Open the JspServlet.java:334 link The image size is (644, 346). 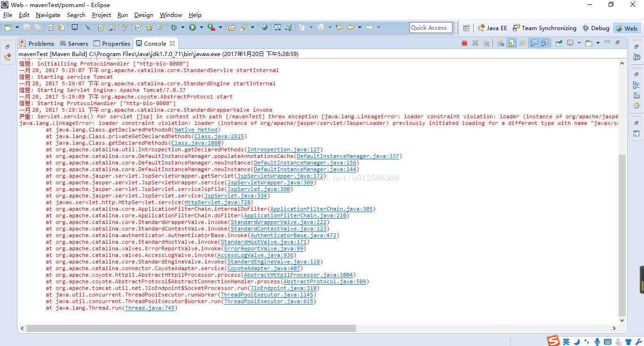coord(235,196)
